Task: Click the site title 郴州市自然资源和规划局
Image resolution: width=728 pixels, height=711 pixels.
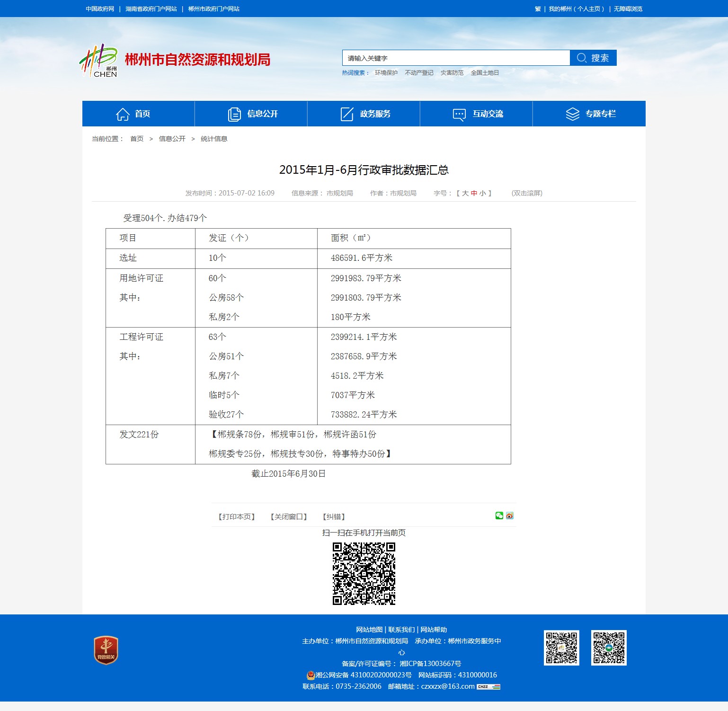Action: pyautogui.click(x=197, y=60)
